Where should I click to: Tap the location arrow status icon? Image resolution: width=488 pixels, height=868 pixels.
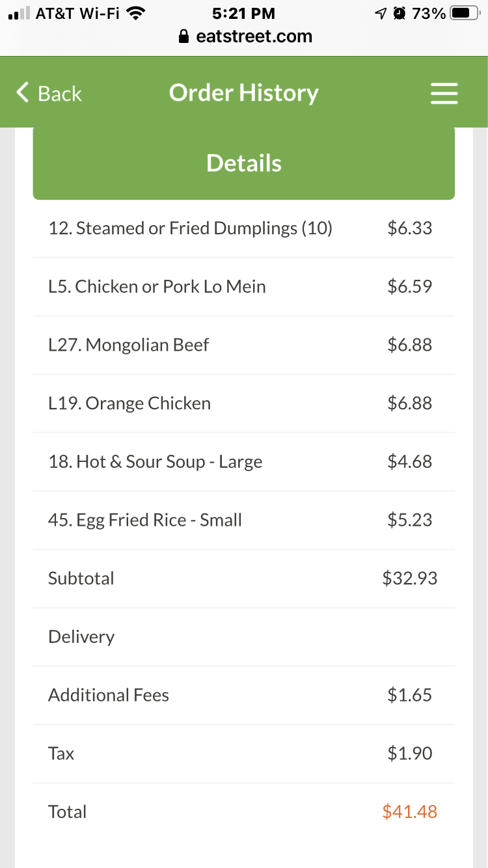(382, 13)
